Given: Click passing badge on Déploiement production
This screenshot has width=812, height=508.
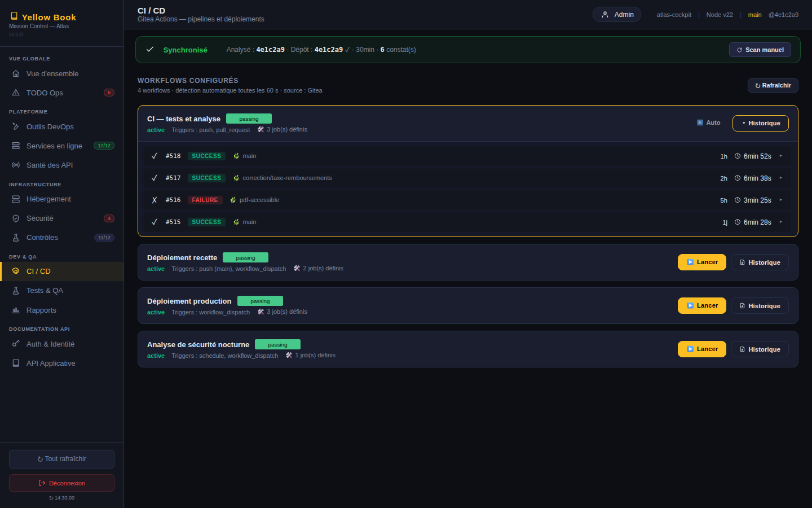Looking at the screenshot, I should [260, 301].
